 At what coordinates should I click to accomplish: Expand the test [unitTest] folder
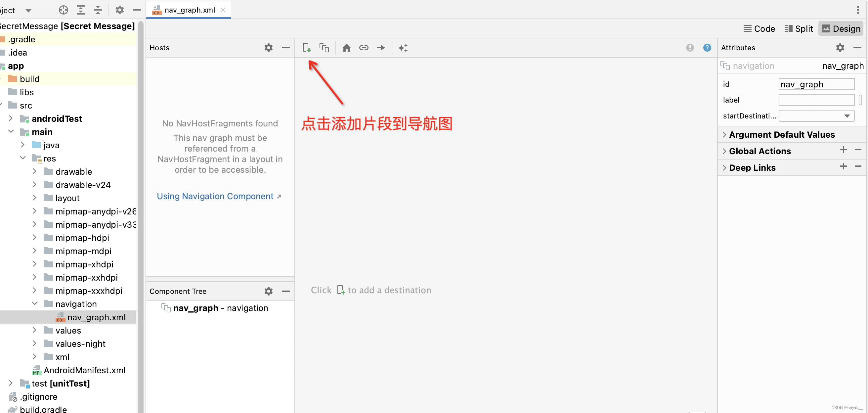(x=11, y=383)
